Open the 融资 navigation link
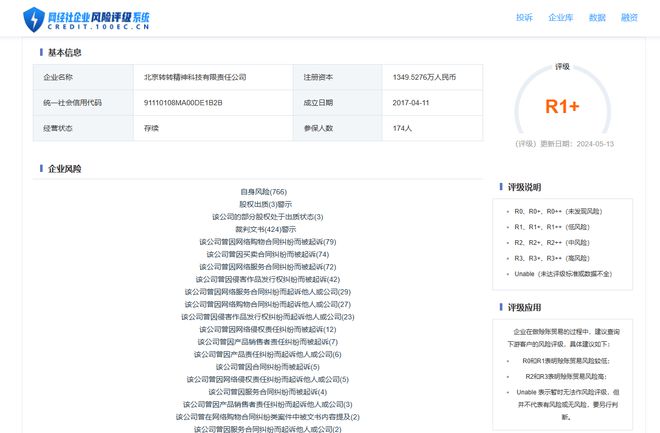 tap(629, 17)
